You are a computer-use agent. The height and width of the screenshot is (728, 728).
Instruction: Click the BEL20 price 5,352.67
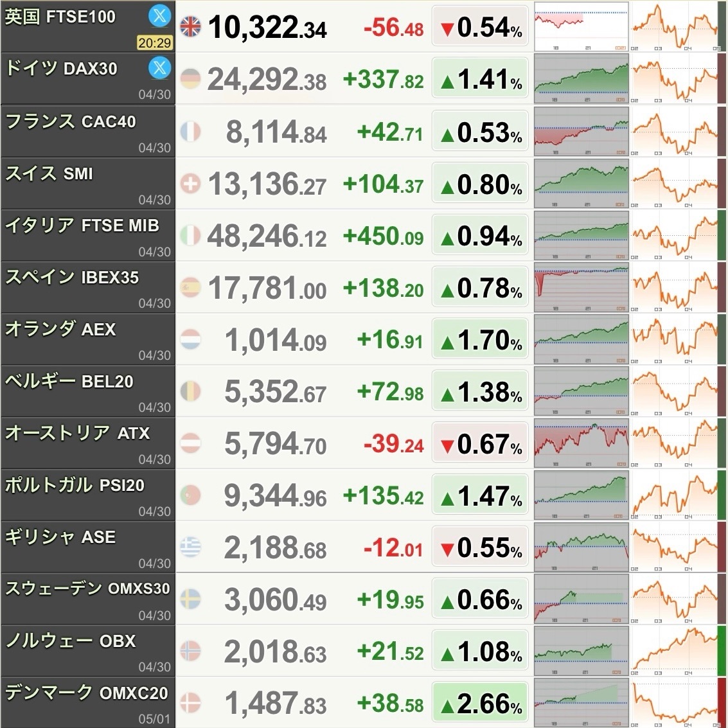276,392
